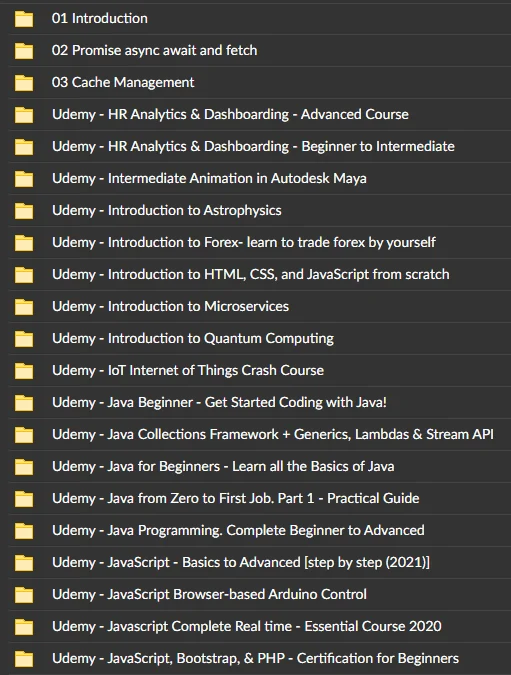Click folder icon for Introduction to HTML, CSS, and JavaScript
511x675 pixels.
(24, 275)
